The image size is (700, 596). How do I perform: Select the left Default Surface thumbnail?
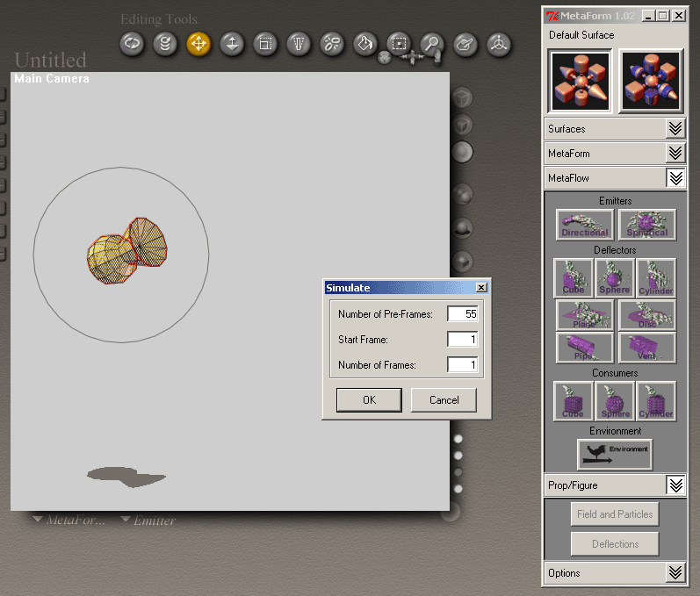click(x=579, y=81)
